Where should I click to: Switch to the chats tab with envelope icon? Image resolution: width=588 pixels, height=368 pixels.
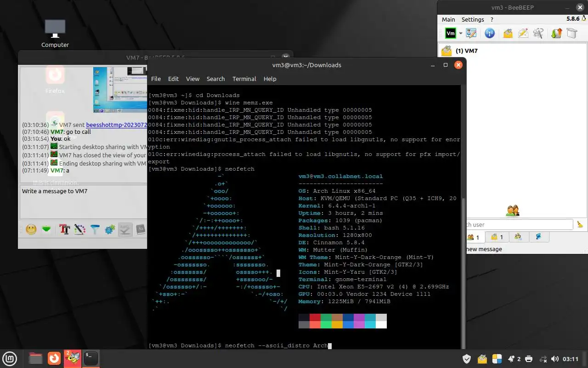click(497, 237)
